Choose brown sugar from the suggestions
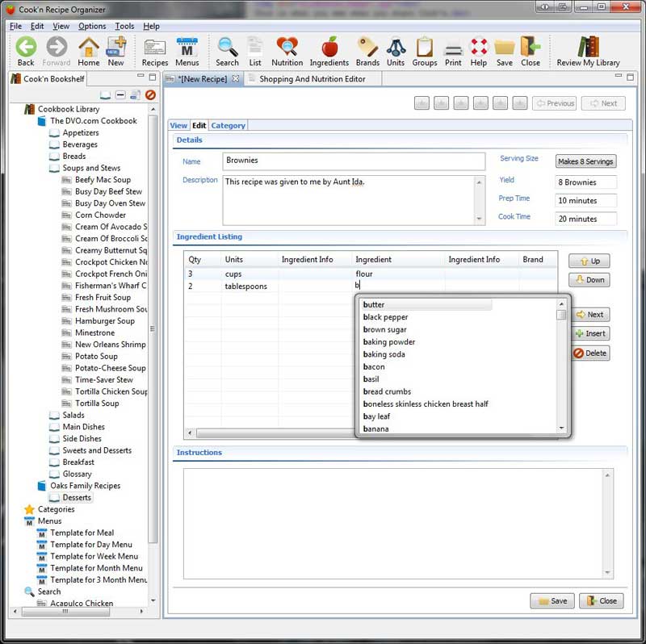Screen dimensions: 646x644 coord(385,329)
